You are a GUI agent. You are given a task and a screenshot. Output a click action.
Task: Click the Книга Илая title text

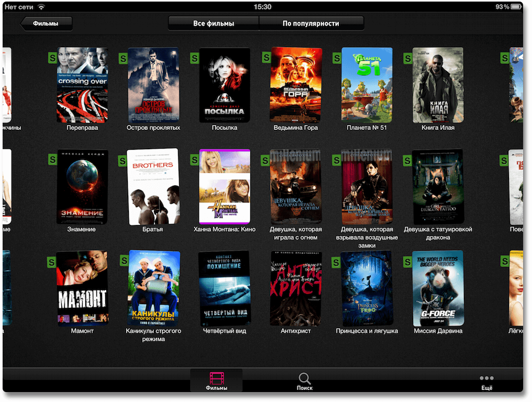pyautogui.click(x=438, y=128)
